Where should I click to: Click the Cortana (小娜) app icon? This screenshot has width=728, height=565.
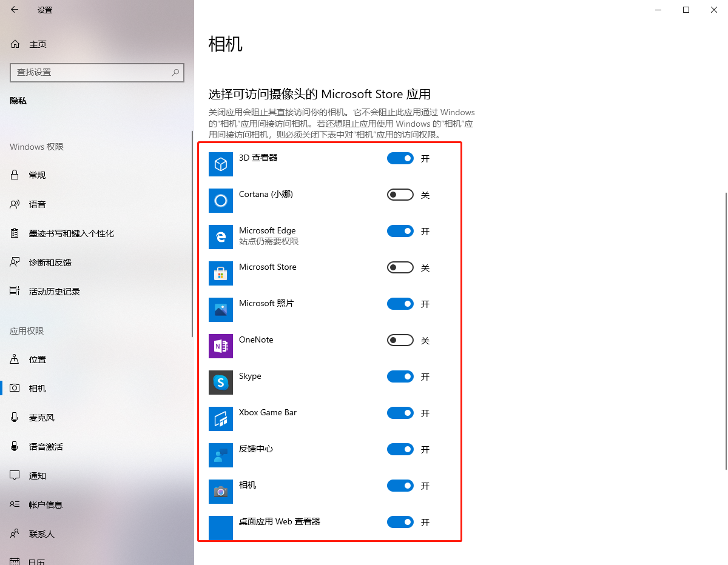(x=220, y=201)
